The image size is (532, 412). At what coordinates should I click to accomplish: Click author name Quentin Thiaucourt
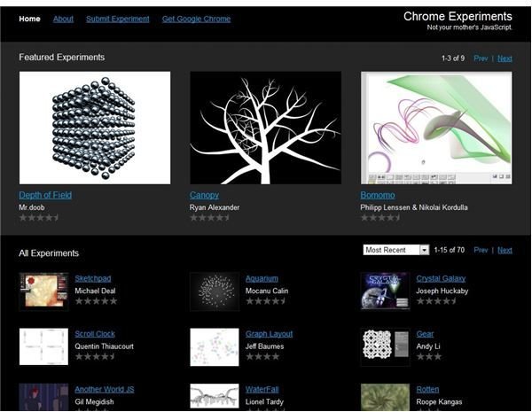[104, 346]
